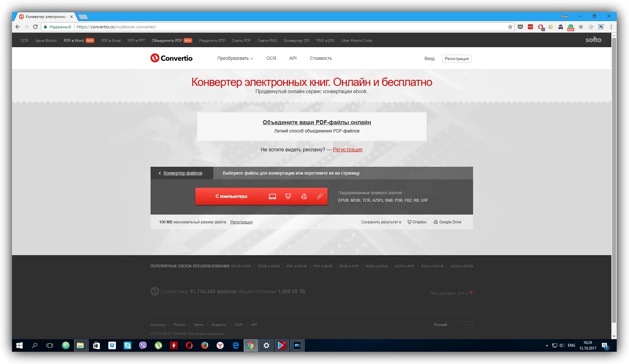Open Dropbox from the taskbar
629x364 pixels.
coord(112,345)
